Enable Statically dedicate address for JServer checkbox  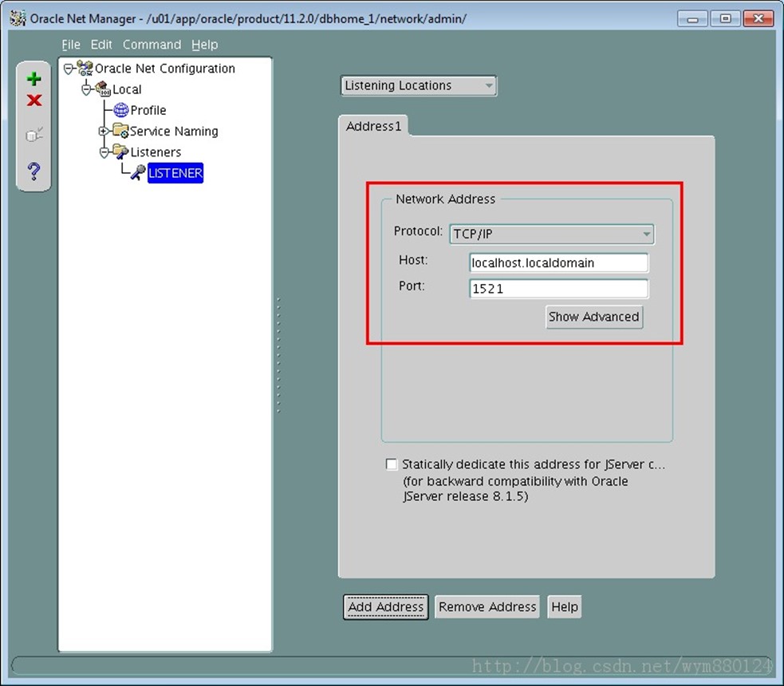(392, 464)
